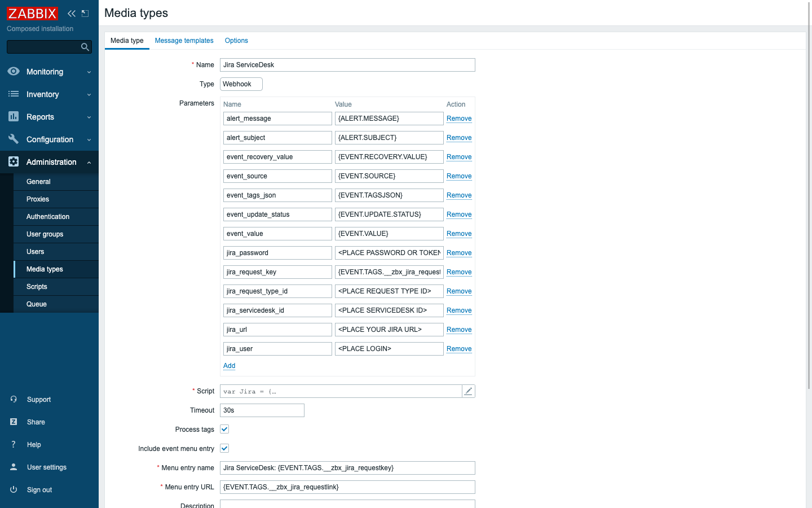The image size is (812, 508).
Task: Click the Help question mark icon
Action: pos(14,445)
